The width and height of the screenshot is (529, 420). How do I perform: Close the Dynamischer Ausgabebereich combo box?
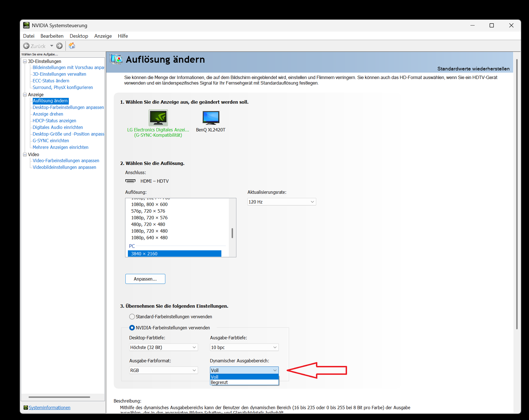(244, 370)
